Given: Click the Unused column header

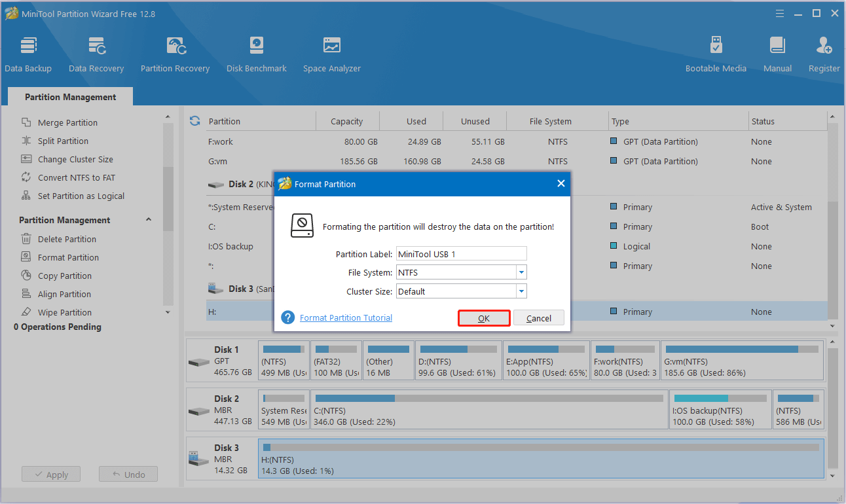Looking at the screenshot, I should click(x=475, y=121).
